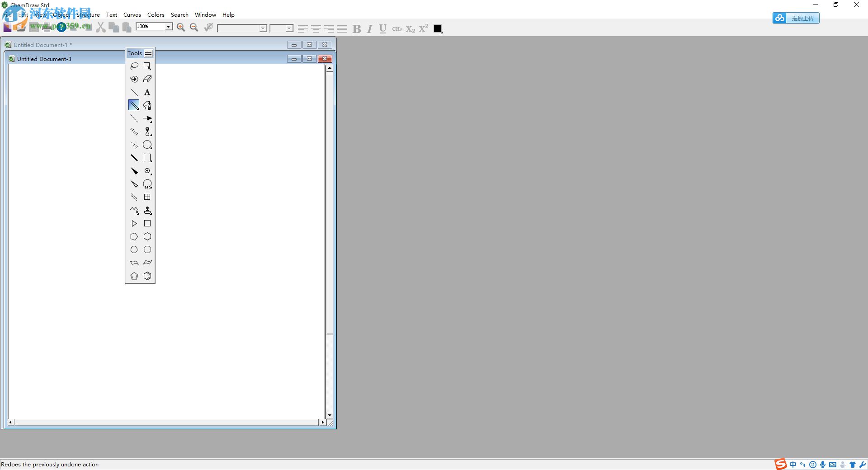Toggle Italic formatting

tap(370, 29)
